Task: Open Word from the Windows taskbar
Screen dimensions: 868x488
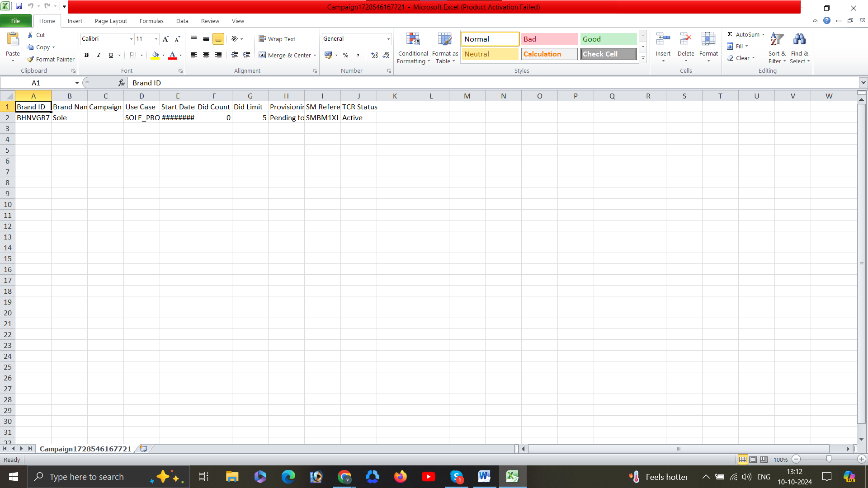Action: point(484,476)
